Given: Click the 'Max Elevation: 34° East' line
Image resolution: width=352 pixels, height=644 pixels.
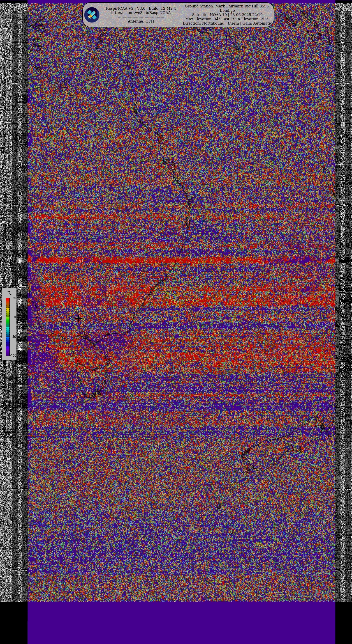Looking at the screenshot, I should [227, 19].
